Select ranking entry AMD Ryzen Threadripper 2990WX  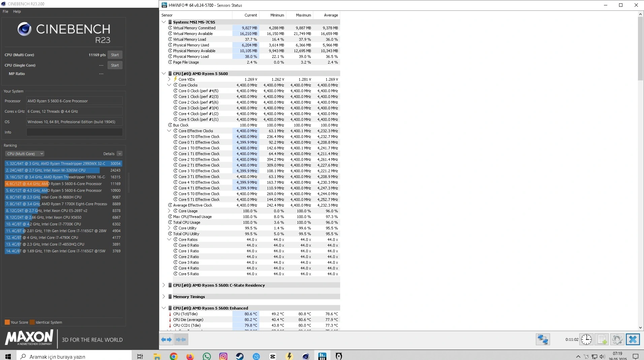[x=63, y=164]
